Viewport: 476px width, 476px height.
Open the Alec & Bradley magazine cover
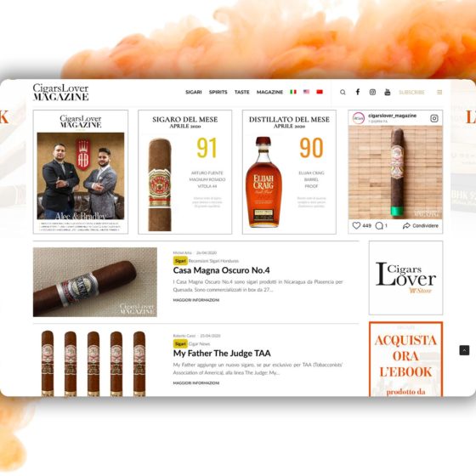click(81, 172)
